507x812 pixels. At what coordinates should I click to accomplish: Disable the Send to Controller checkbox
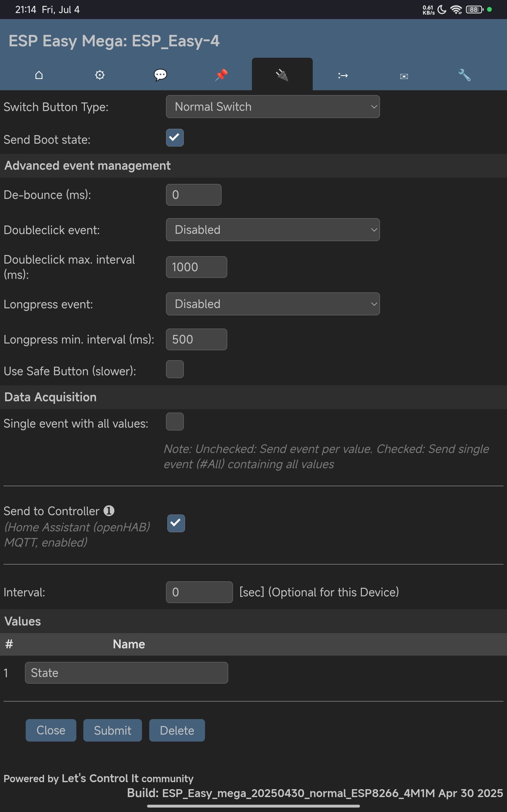(x=176, y=523)
